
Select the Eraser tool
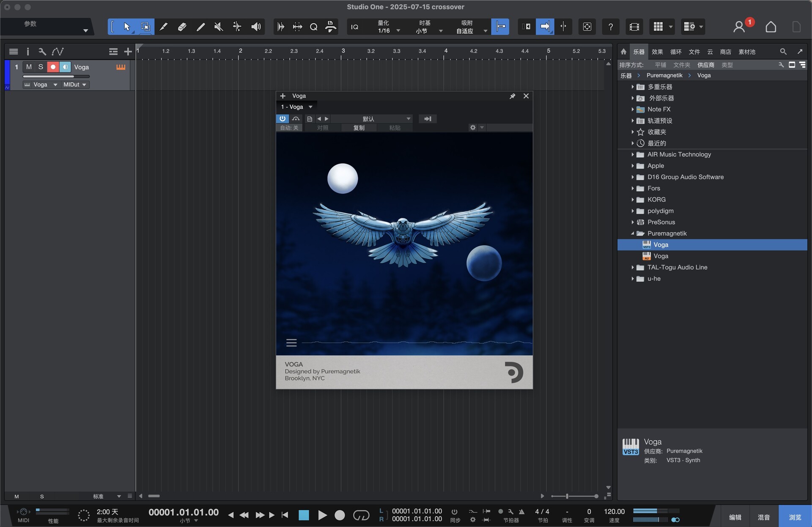(182, 27)
